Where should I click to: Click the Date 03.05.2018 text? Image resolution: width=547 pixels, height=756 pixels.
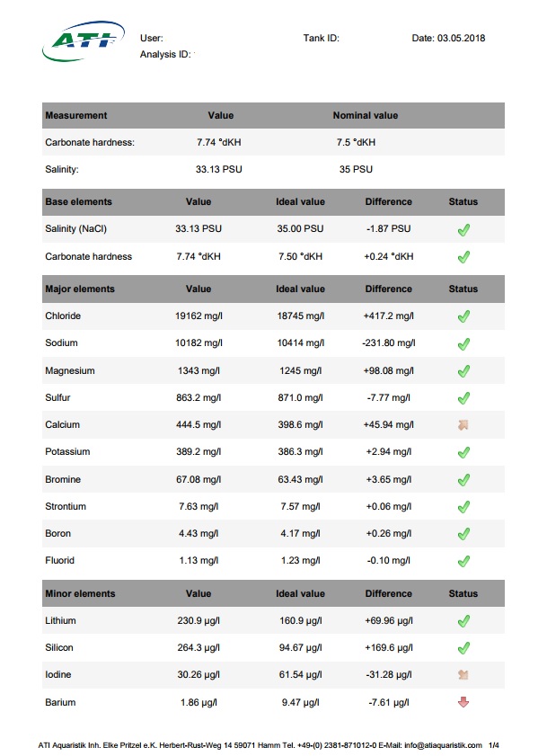[448, 38]
